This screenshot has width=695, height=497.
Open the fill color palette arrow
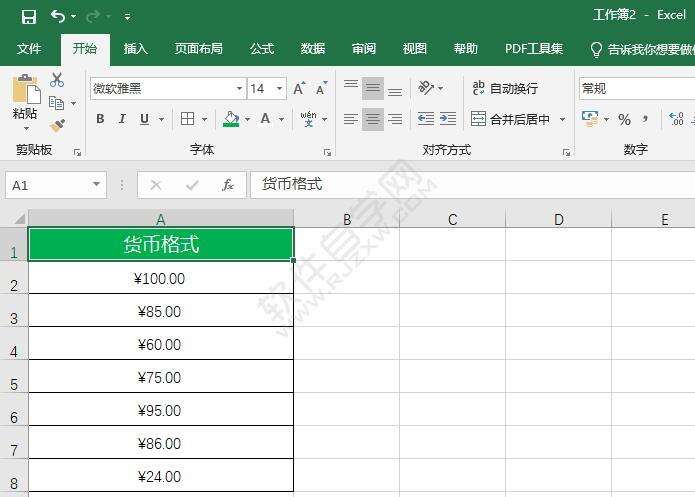(247, 119)
